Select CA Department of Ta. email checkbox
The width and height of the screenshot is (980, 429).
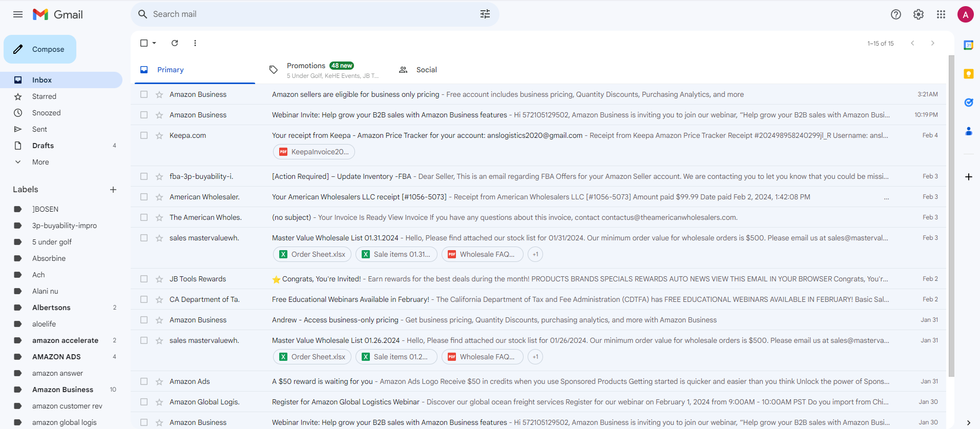(144, 299)
